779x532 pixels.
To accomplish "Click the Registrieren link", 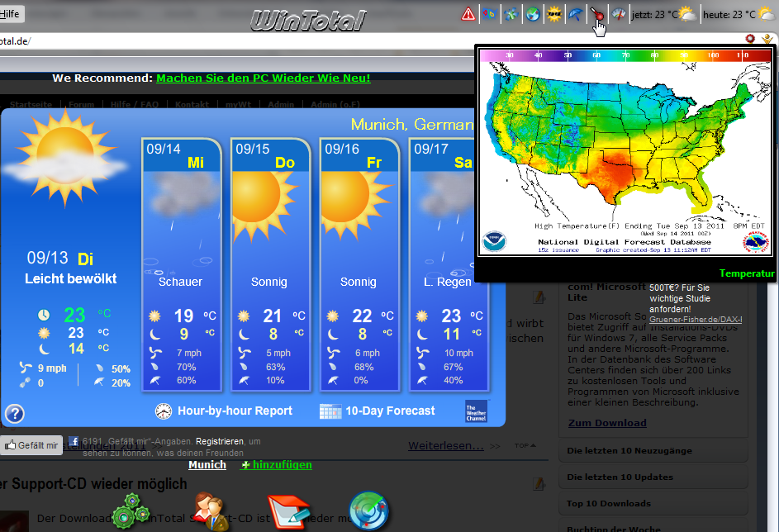I will [220, 441].
